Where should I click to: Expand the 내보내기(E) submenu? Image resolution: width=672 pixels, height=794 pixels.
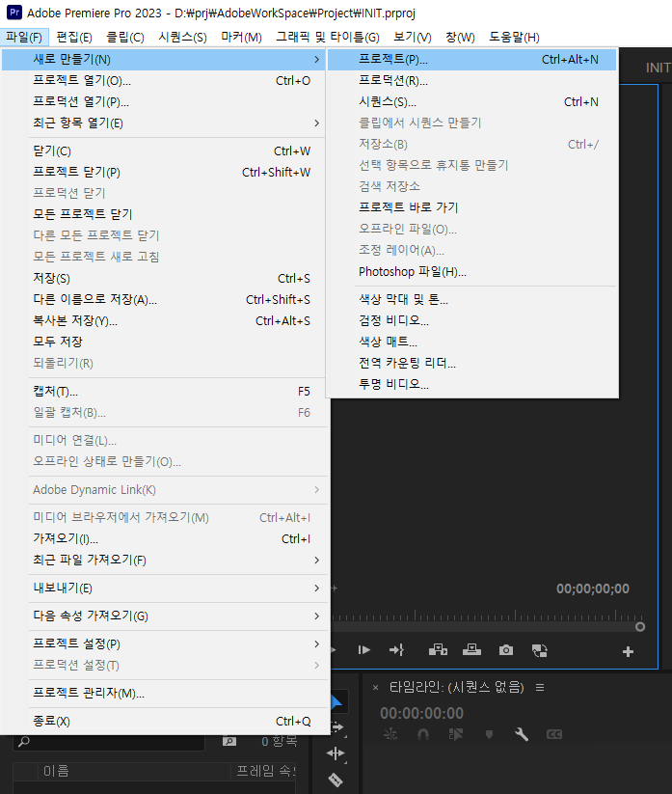[164, 588]
